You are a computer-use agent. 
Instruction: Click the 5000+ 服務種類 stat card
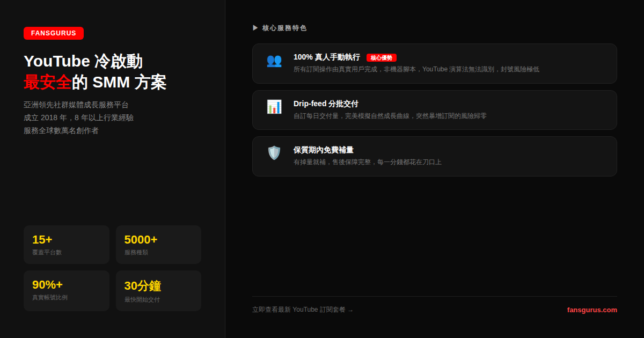pyautogui.click(x=158, y=245)
